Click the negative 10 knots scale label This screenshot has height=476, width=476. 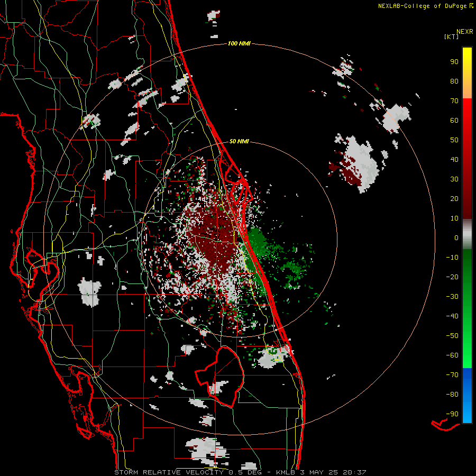coord(452,258)
